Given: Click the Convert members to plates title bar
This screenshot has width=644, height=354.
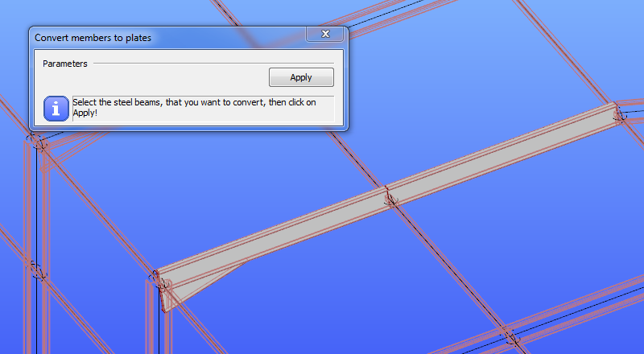Looking at the screenshot, I should coord(168,38).
